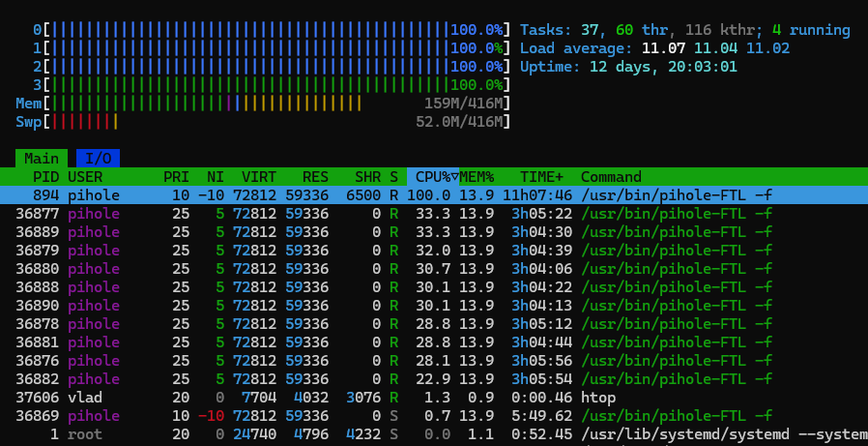
Task: Select process row with PID 36877
Action: click(434, 213)
